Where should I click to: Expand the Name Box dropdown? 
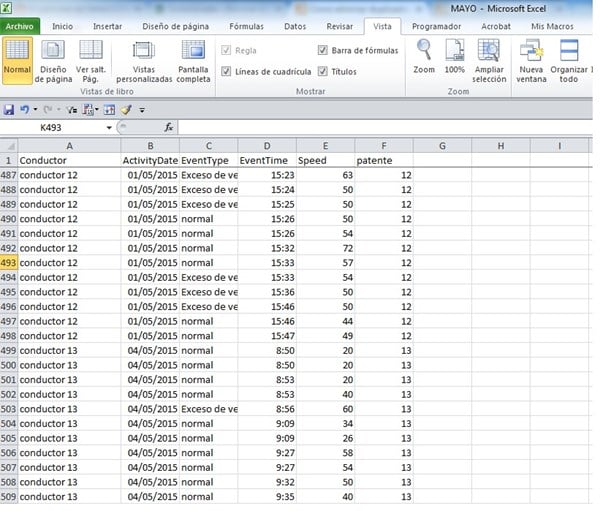[x=109, y=128]
